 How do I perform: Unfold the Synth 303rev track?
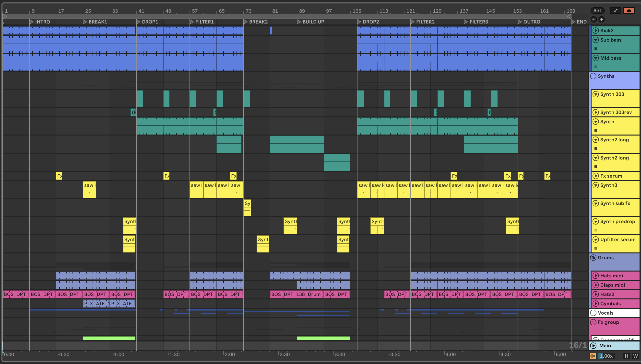click(595, 112)
